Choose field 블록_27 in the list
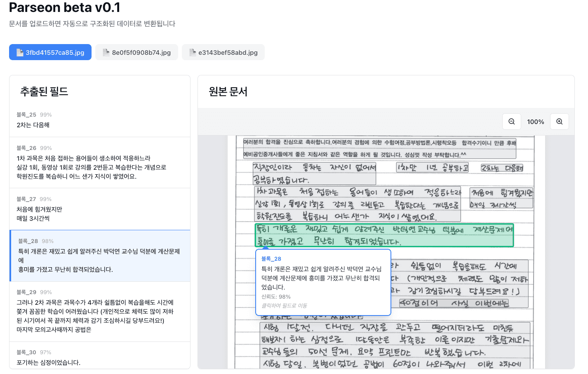 (99, 209)
